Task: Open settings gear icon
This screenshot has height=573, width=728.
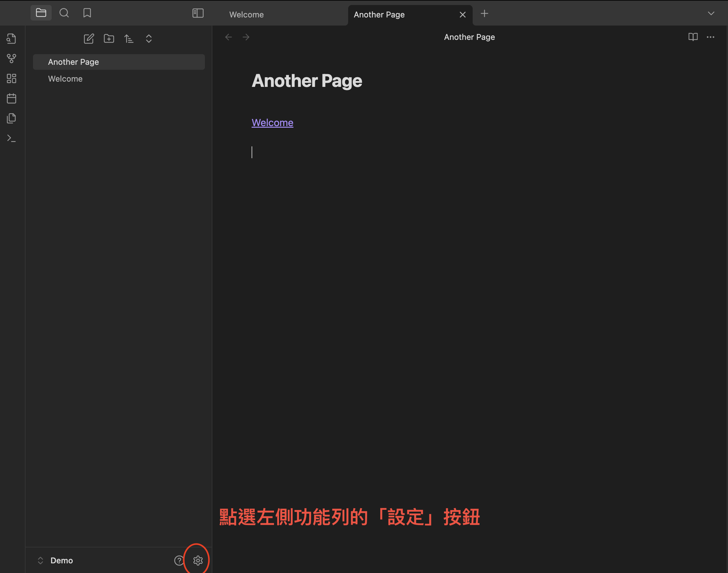Action: click(198, 561)
